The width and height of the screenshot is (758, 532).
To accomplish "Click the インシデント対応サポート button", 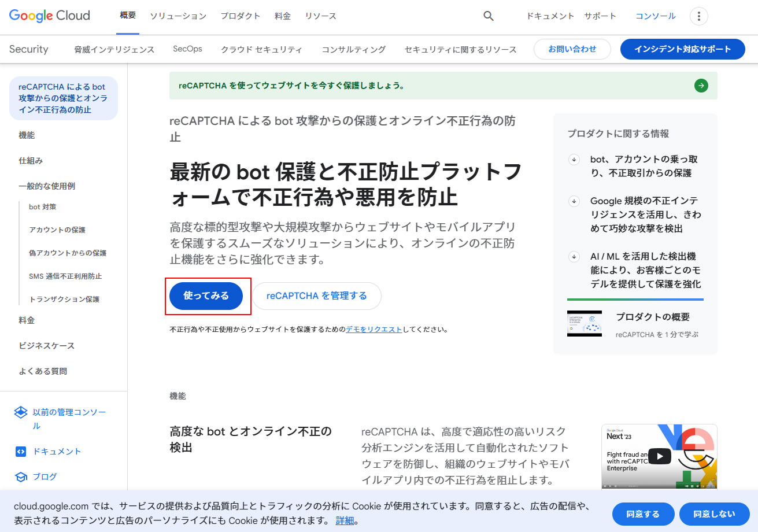I will [683, 49].
